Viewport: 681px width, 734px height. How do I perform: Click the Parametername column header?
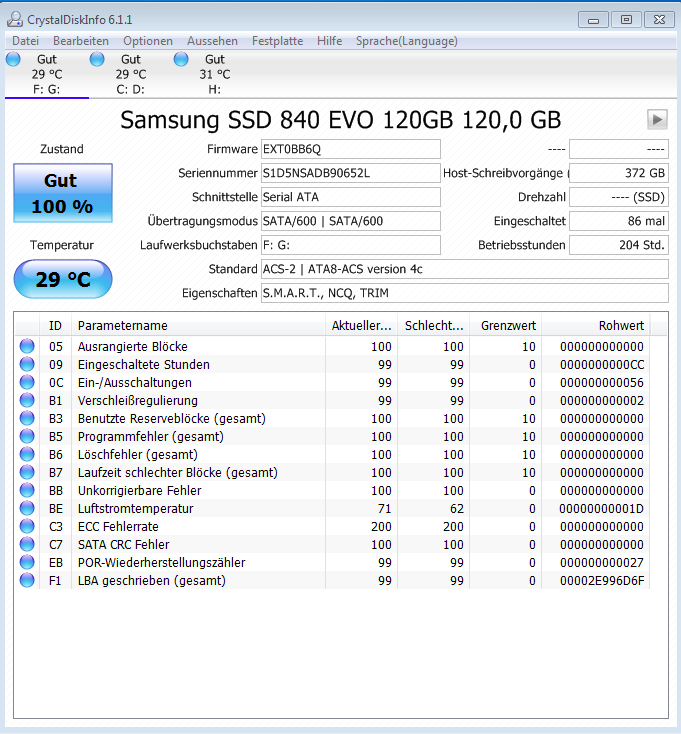(x=198, y=325)
